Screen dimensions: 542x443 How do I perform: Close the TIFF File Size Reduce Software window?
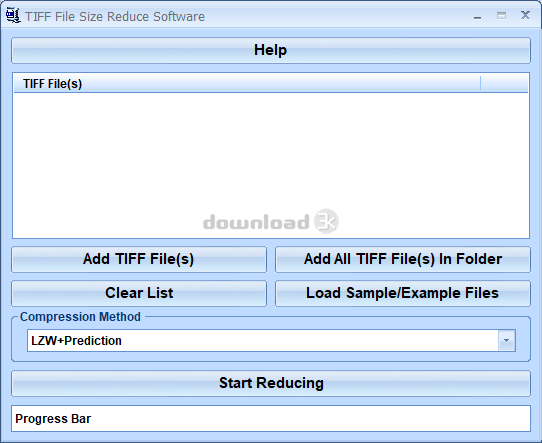click(525, 15)
